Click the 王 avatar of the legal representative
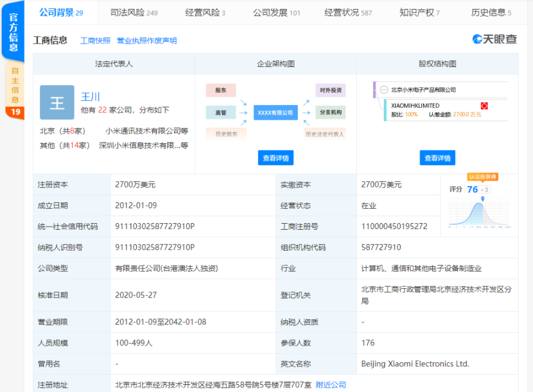This screenshot has height=392, width=533. pyautogui.click(x=57, y=103)
